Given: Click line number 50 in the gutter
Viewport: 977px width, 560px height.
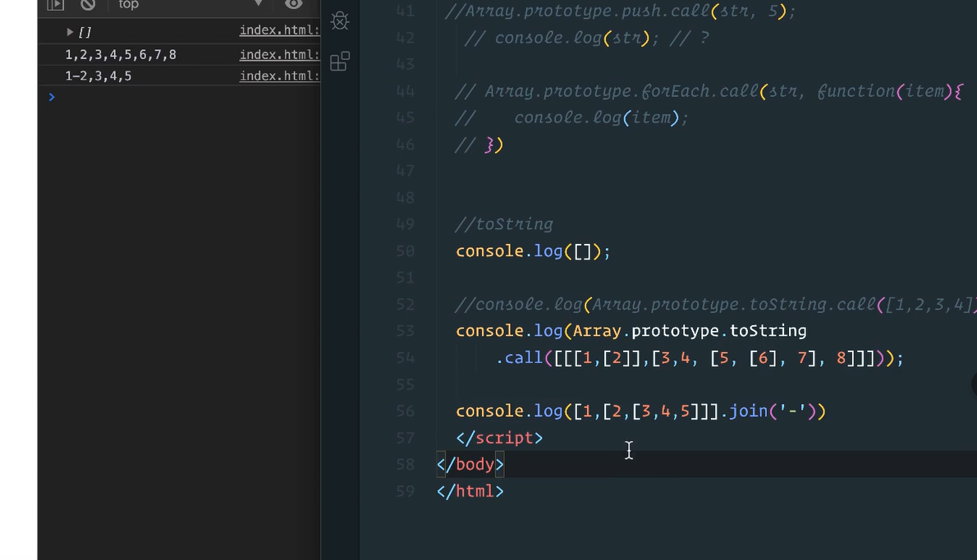Looking at the screenshot, I should 405,251.
